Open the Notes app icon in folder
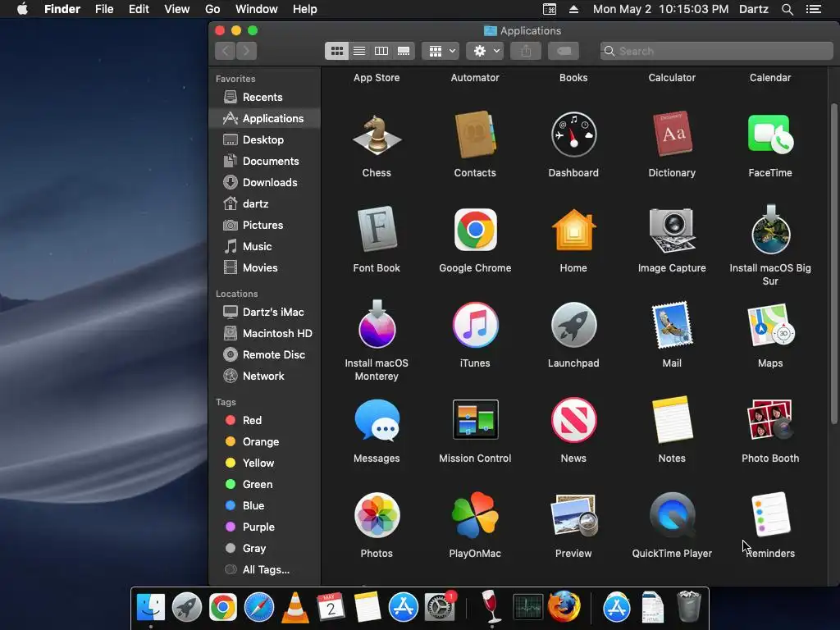Image resolution: width=840 pixels, height=630 pixels. 672,419
